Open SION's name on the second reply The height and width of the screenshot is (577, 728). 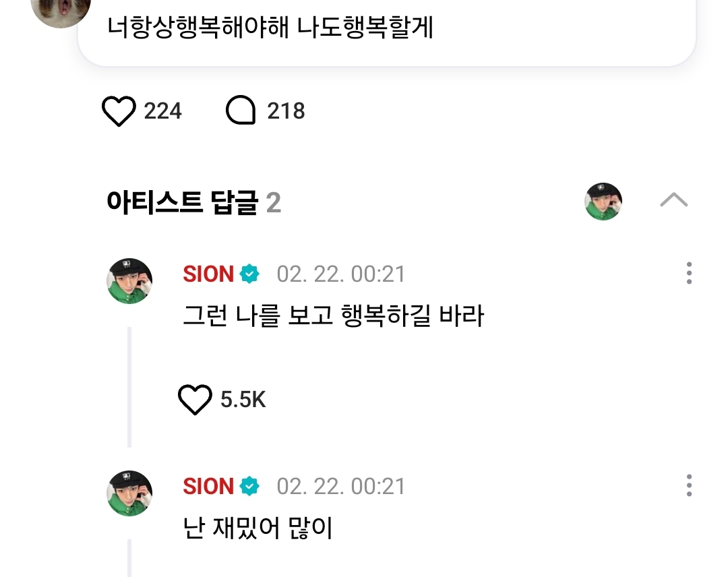coord(208,486)
